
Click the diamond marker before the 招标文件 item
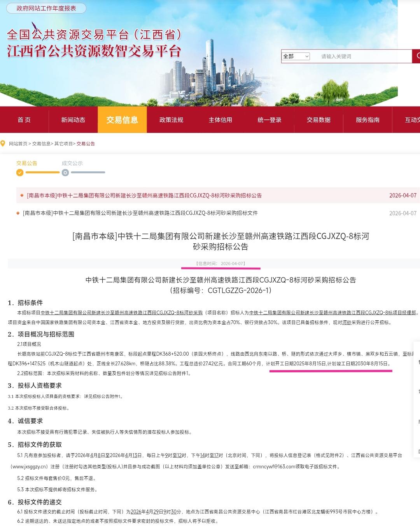pyautogui.click(x=17, y=213)
